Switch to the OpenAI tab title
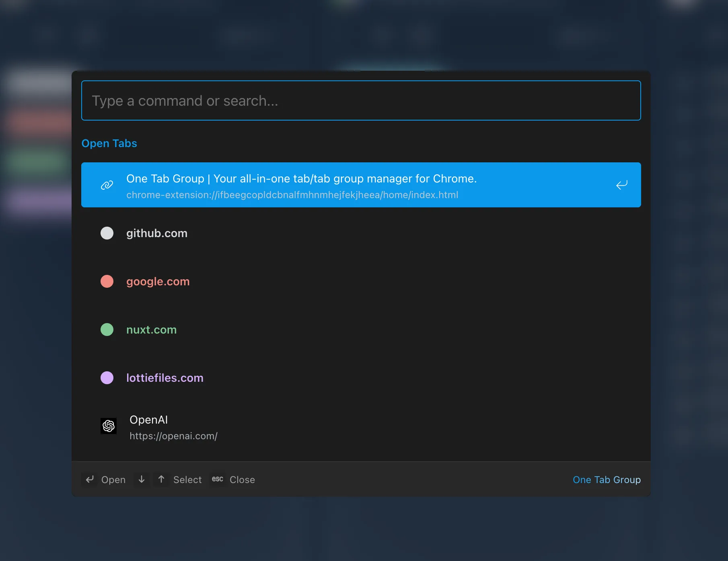Image resolution: width=728 pixels, height=561 pixels. point(148,420)
